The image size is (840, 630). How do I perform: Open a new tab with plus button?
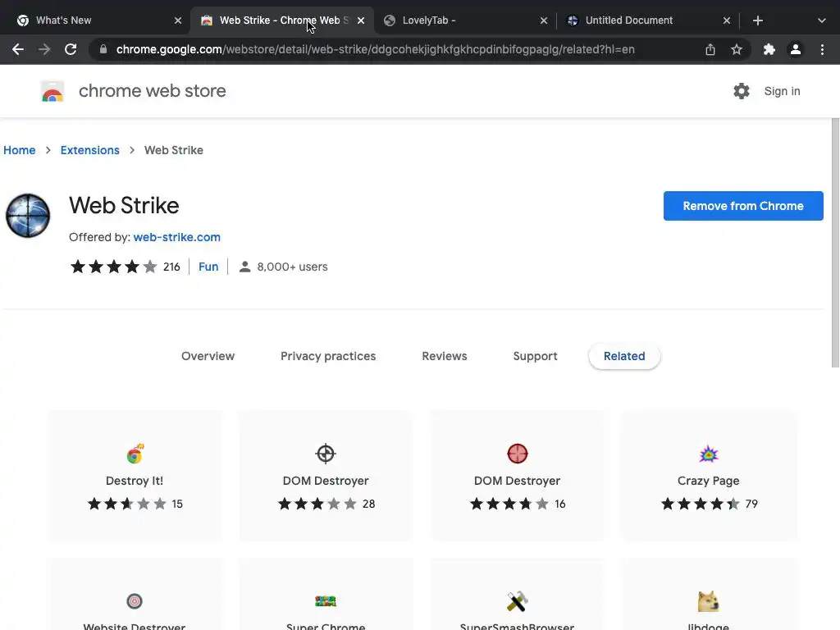click(757, 21)
